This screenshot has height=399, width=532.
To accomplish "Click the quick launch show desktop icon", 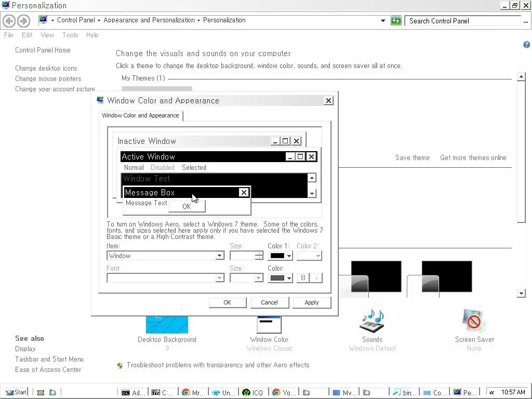I will coord(41,393).
